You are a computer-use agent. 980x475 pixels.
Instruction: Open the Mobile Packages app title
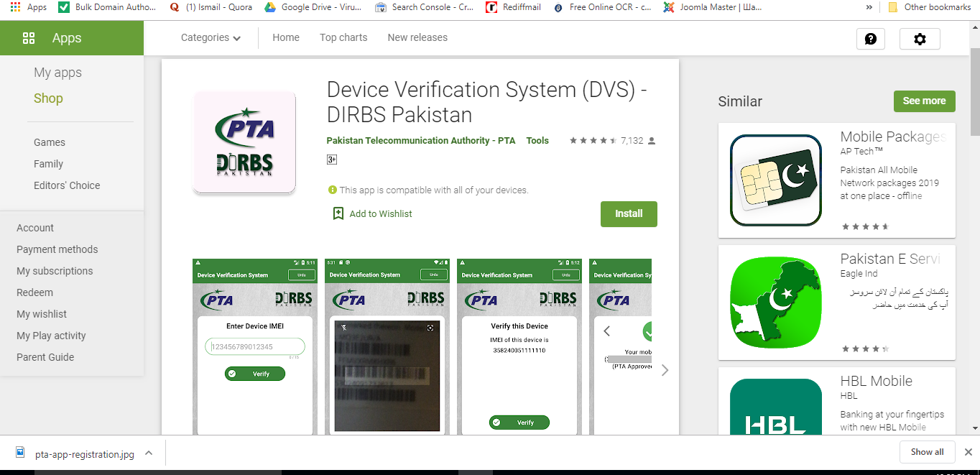(893, 137)
